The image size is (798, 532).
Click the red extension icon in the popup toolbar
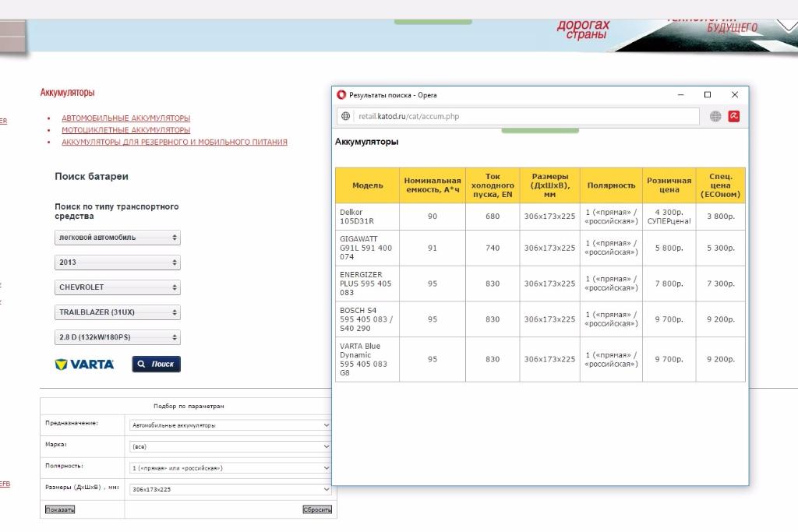click(734, 116)
